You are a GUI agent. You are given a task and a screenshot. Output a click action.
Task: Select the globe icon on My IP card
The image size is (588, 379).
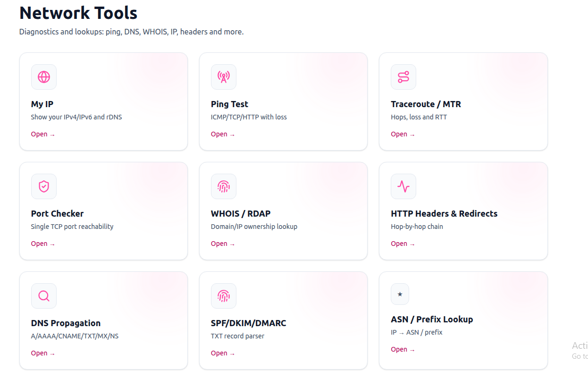click(x=43, y=76)
